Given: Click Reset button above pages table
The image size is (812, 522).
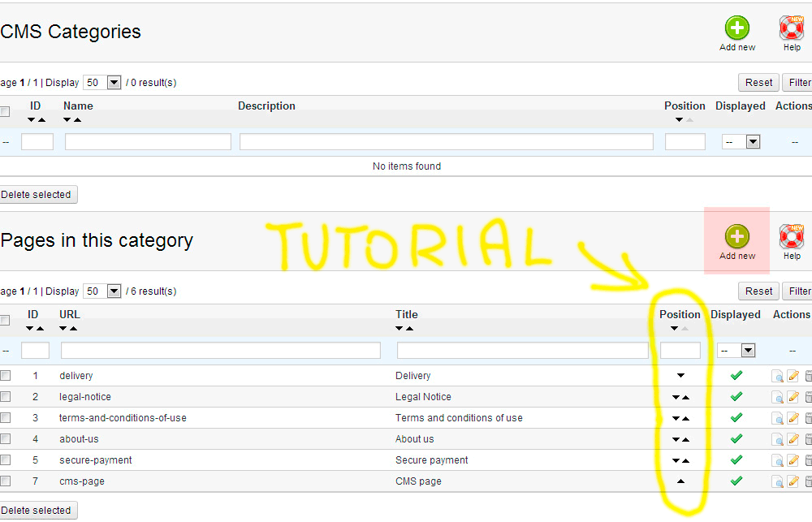Looking at the screenshot, I should click(758, 291).
